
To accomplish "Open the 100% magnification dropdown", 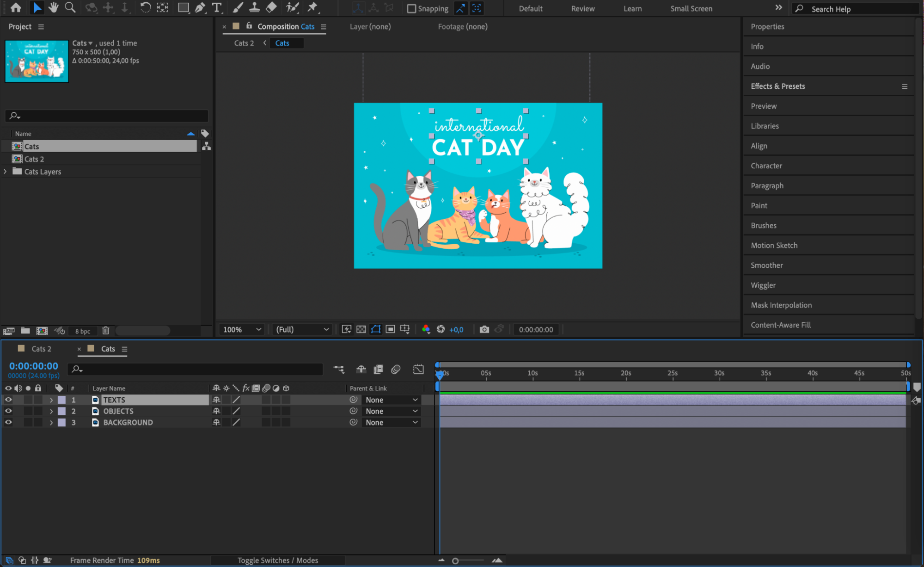I will pos(242,329).
